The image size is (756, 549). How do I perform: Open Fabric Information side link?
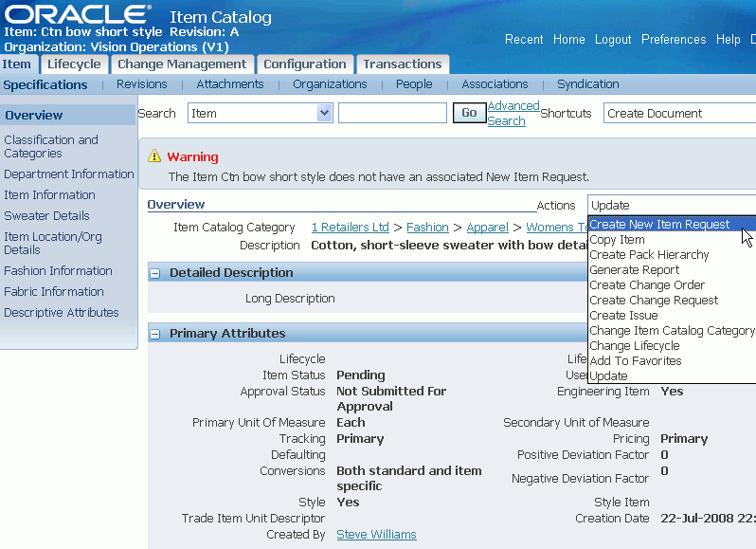click(54, 291)
